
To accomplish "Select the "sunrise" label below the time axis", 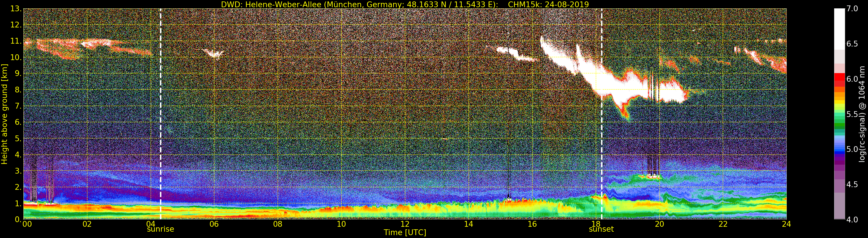I will [161, 229].
